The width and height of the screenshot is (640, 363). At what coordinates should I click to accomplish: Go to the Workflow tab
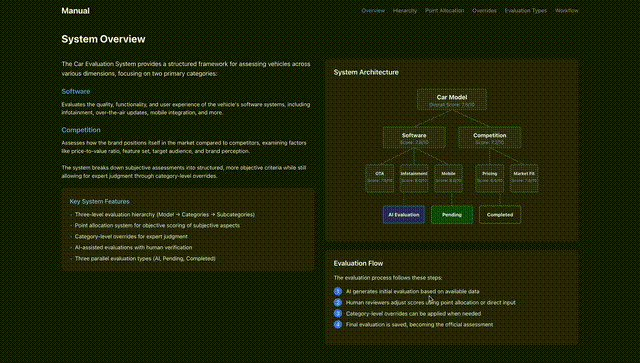pyautogui.click(x=567, y=11)
